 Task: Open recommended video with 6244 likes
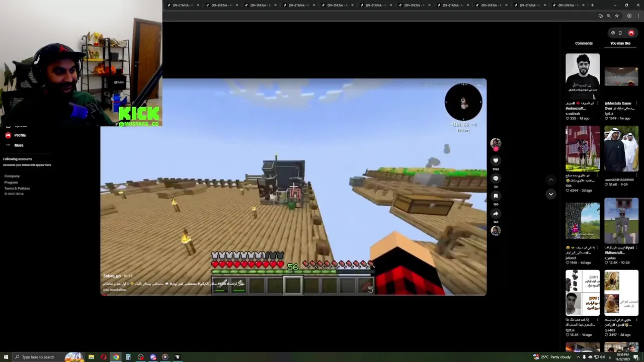click(x=583, y=149)
